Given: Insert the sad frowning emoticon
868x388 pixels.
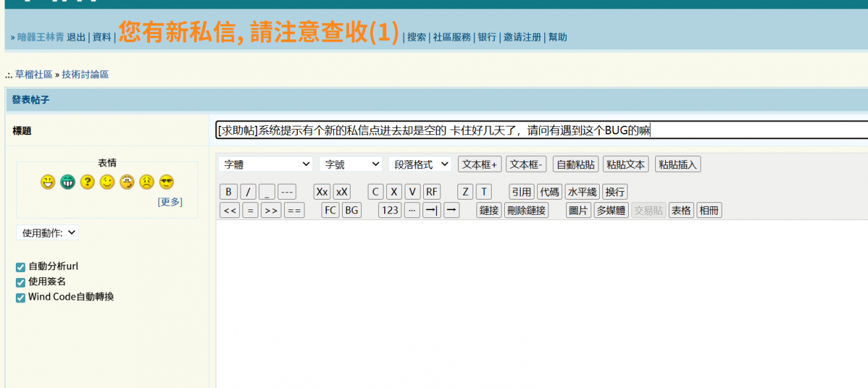Looking at the screenshot, I should 146,182.
